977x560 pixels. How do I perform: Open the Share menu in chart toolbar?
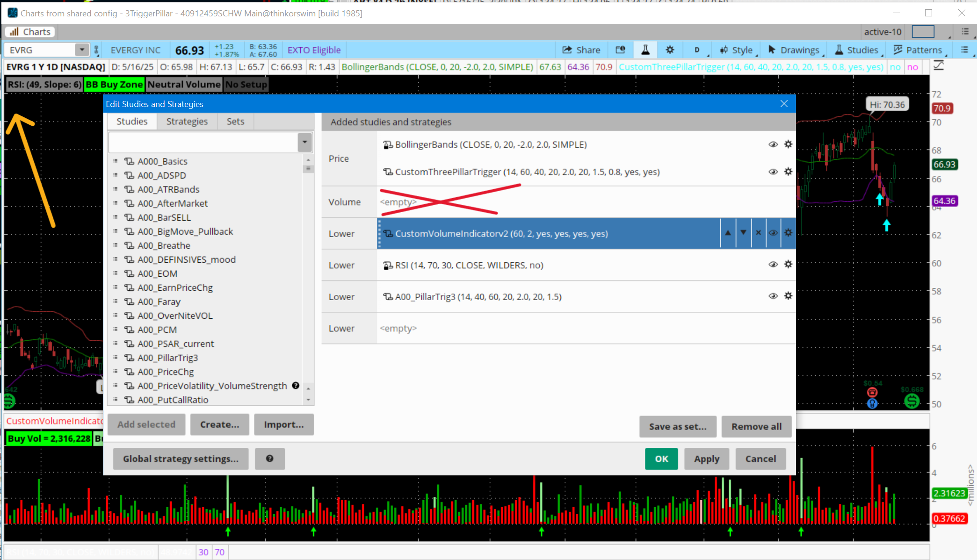[x=581, y=50]
